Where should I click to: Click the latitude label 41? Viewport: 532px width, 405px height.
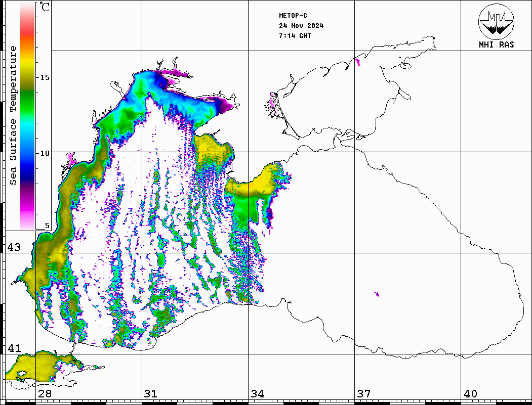click(14, 348)
